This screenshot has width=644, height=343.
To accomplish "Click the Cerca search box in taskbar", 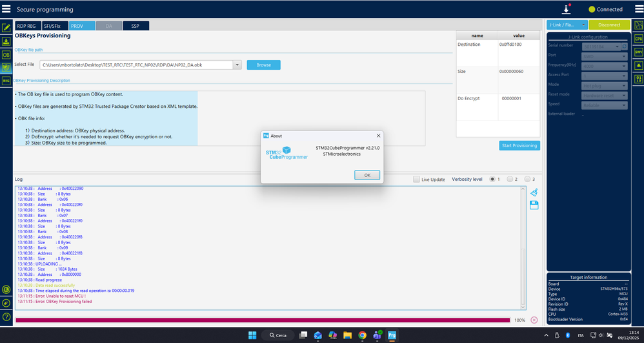I will (277, 335).
